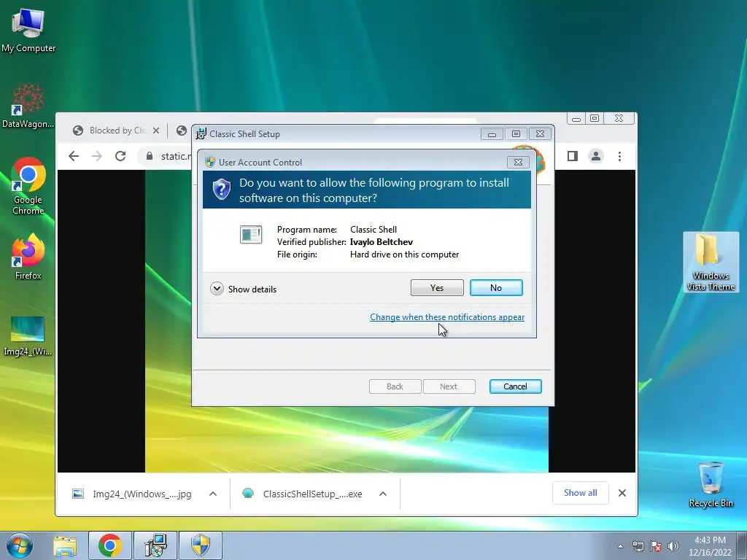This screenshot has height=560, width=747.
Task: Click Yes in User Account Control
Action: pos(437,287)
